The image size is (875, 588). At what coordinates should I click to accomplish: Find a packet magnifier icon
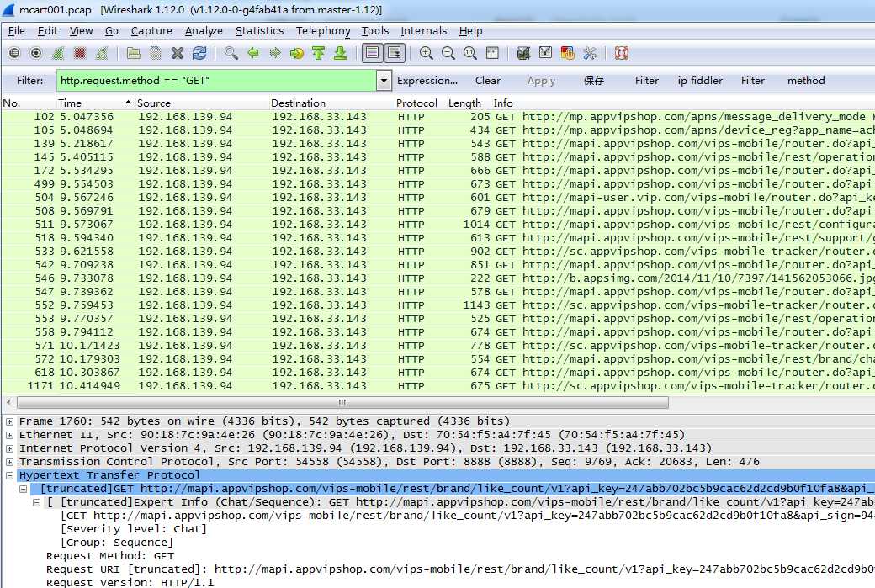(x=231, y=53)
